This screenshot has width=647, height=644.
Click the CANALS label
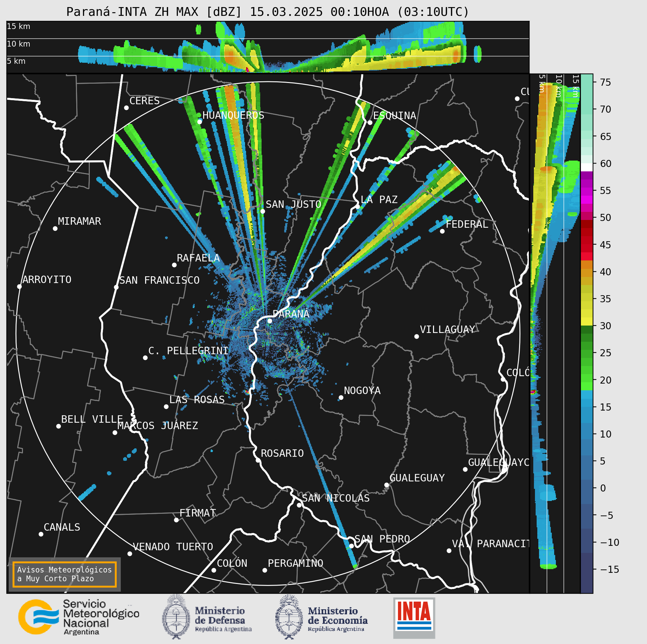[x=62, y=527]
